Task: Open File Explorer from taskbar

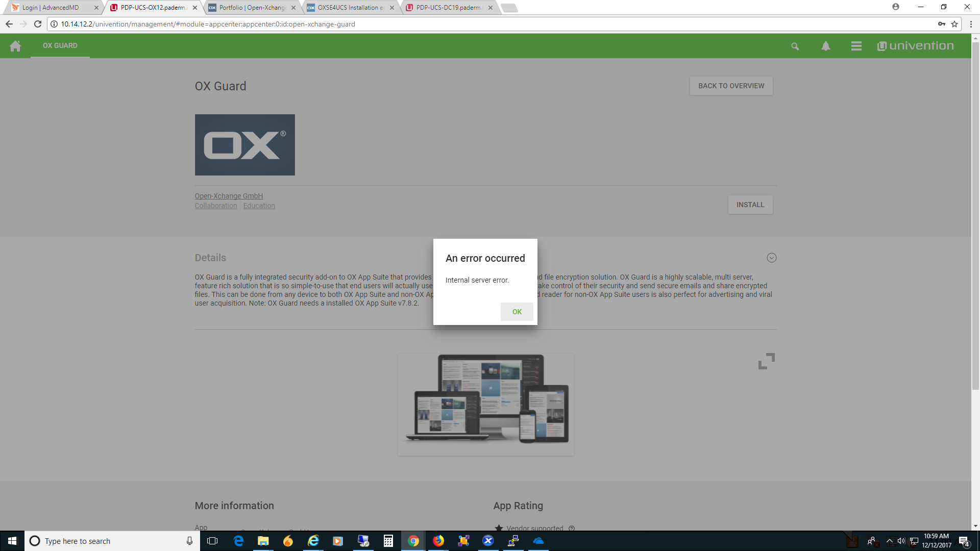Action: click(x=263, y=541)
